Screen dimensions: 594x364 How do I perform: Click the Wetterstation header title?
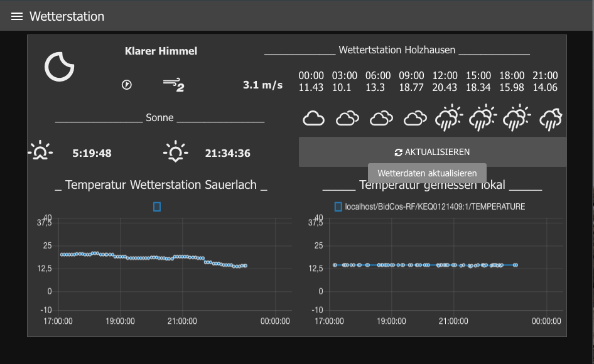click(x=67, y=16)
